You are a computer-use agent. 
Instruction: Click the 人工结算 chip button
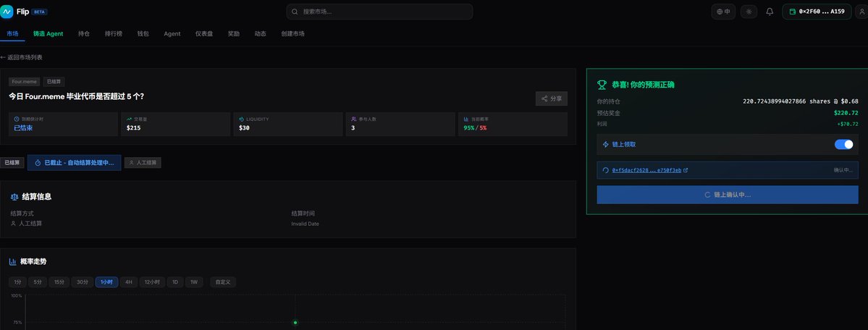(x=143, y=163)
